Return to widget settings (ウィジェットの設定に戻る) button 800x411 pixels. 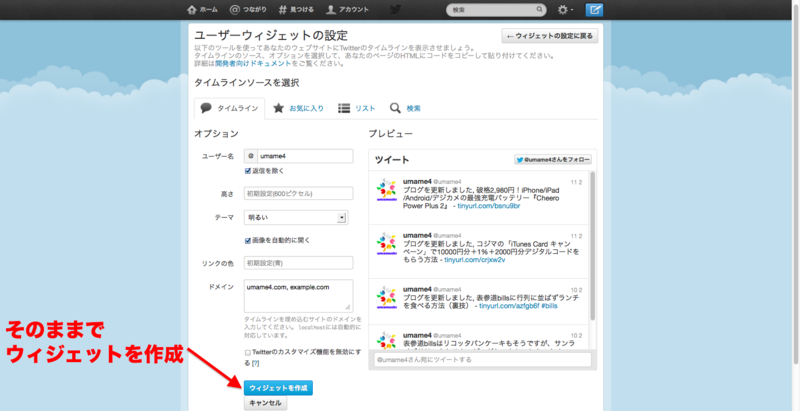point(549,36)
